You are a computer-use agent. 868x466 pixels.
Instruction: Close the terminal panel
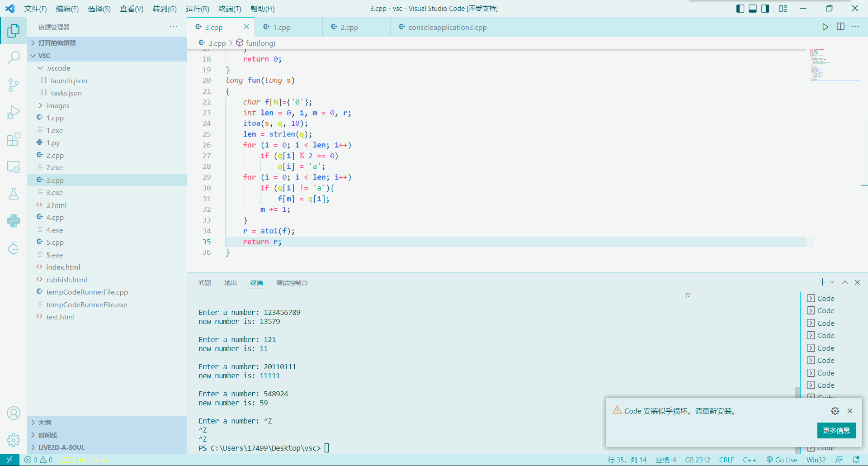point(857,282)
